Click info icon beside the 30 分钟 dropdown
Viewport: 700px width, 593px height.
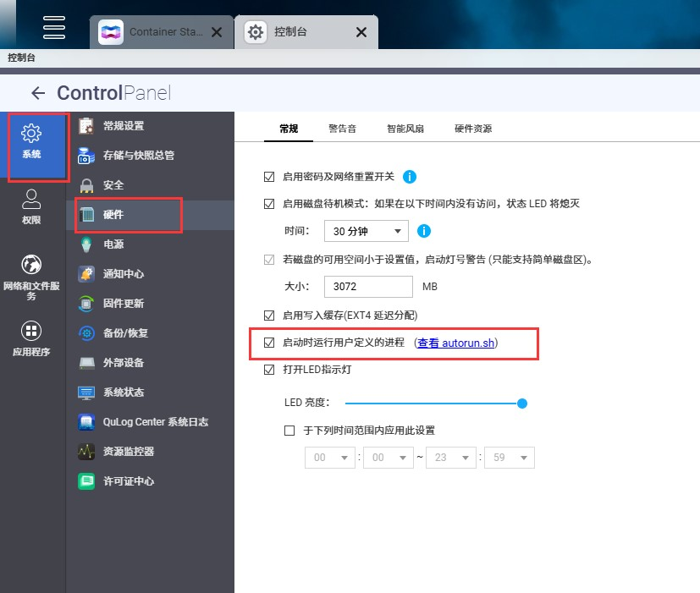click(x=424, y=231)
